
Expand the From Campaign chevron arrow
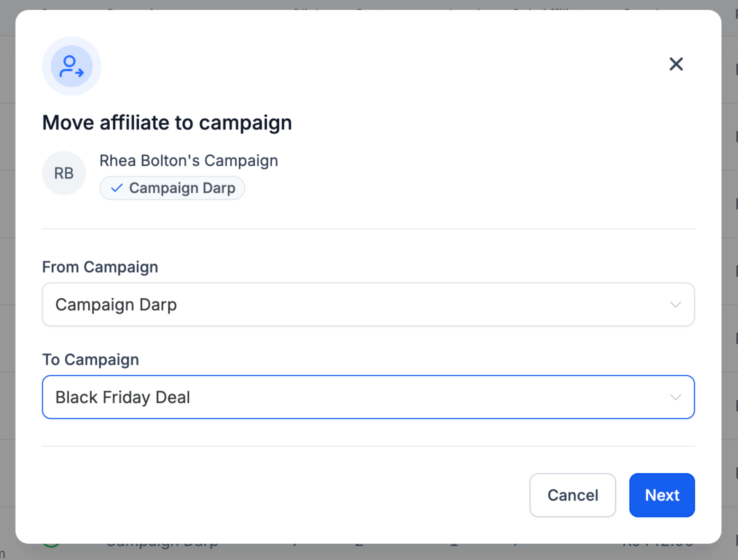pyautogui.click(x=676, y=304)
